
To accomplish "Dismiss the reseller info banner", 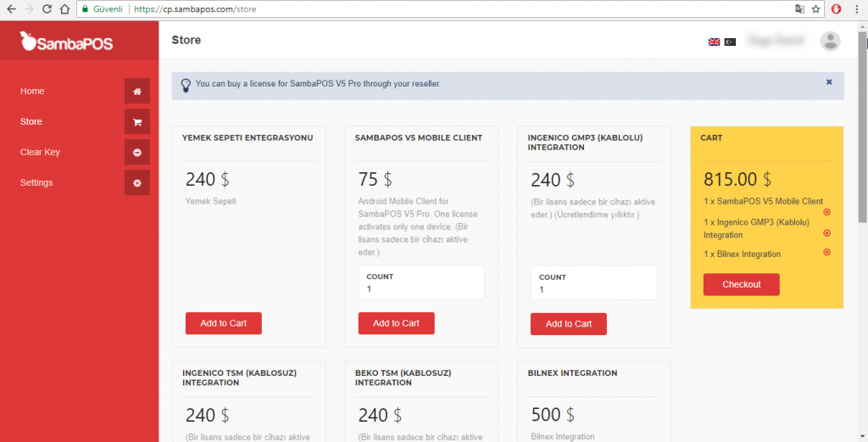I will click(x=829, y=82).
